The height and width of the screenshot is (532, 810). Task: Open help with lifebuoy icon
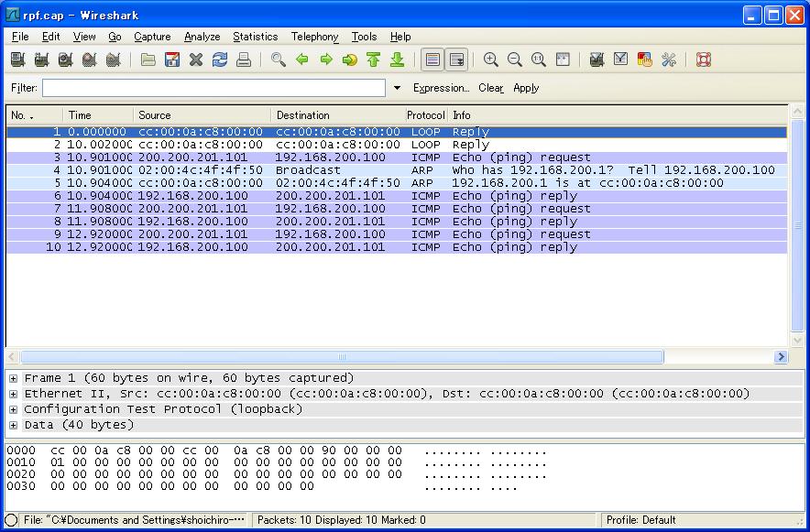click(704, 60)
